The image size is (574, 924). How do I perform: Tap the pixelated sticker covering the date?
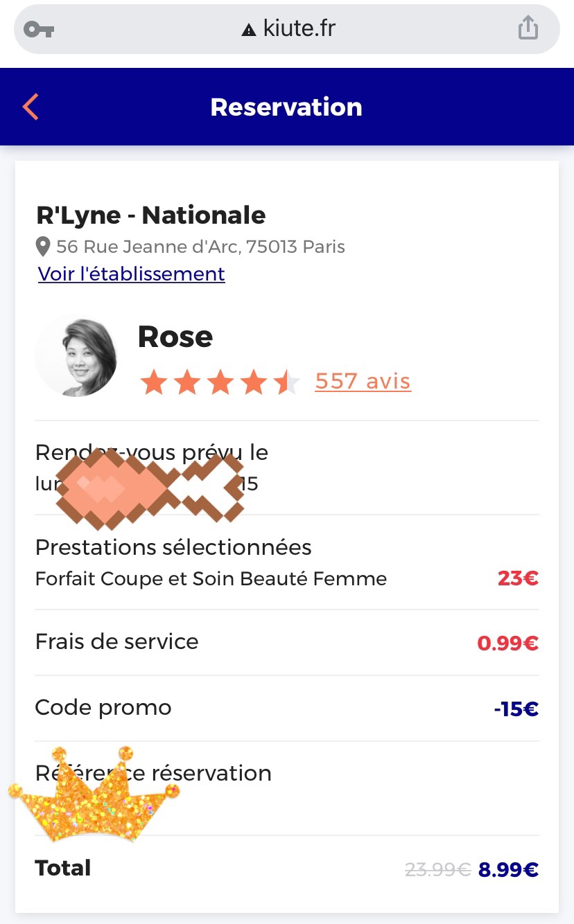click(x=150, y=485)
